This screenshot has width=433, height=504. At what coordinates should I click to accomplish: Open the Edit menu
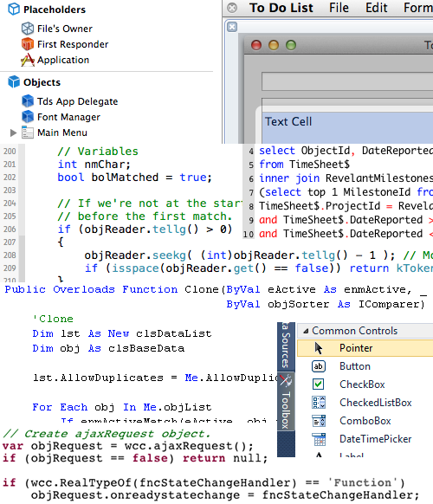[377, 8]
